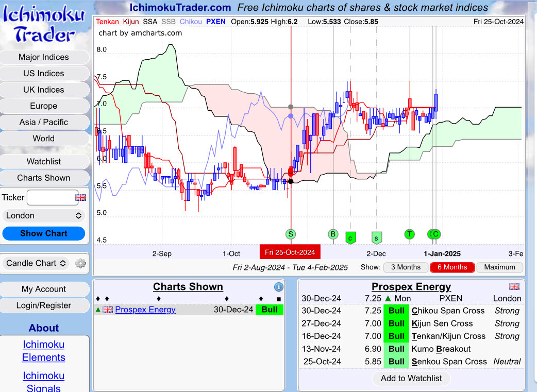Open Major Indices menu
Image resolution: width=537 pixels, height=392 pixels.
pos(44,57)
